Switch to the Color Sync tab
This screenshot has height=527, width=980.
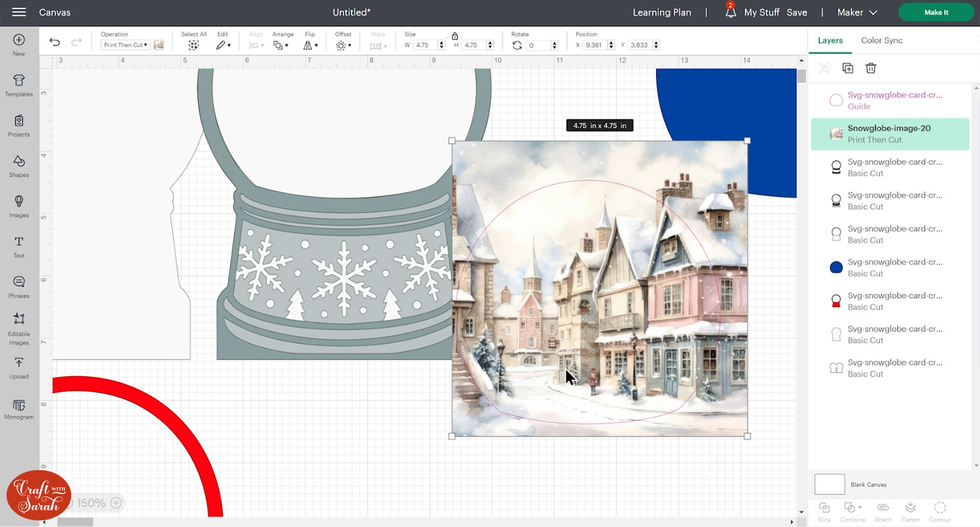(881, 41)
